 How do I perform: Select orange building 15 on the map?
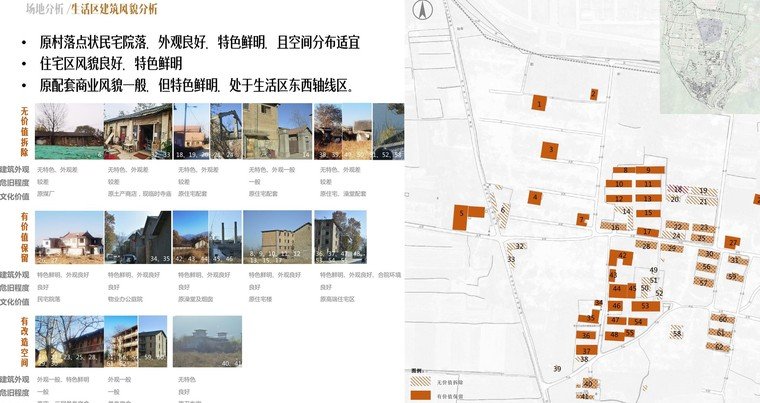point(648,213)
